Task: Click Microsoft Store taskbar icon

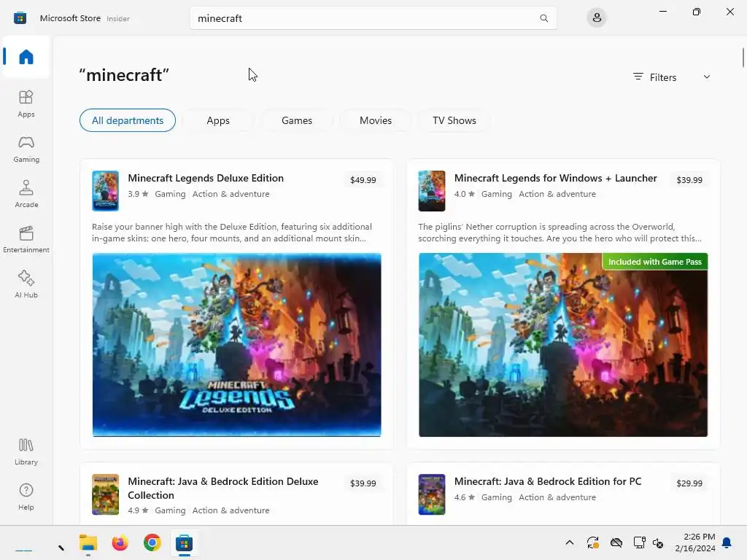Action: [185, 542]
